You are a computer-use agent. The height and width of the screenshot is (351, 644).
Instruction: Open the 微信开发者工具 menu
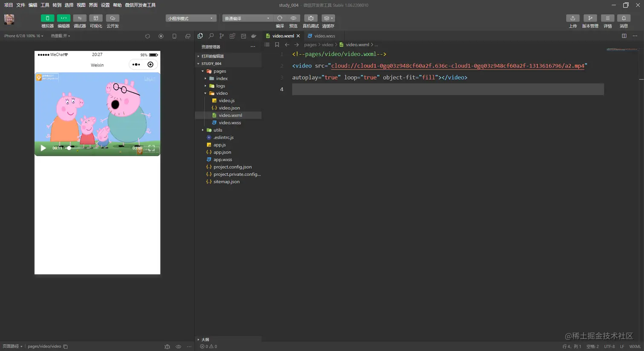click(140, 5)
